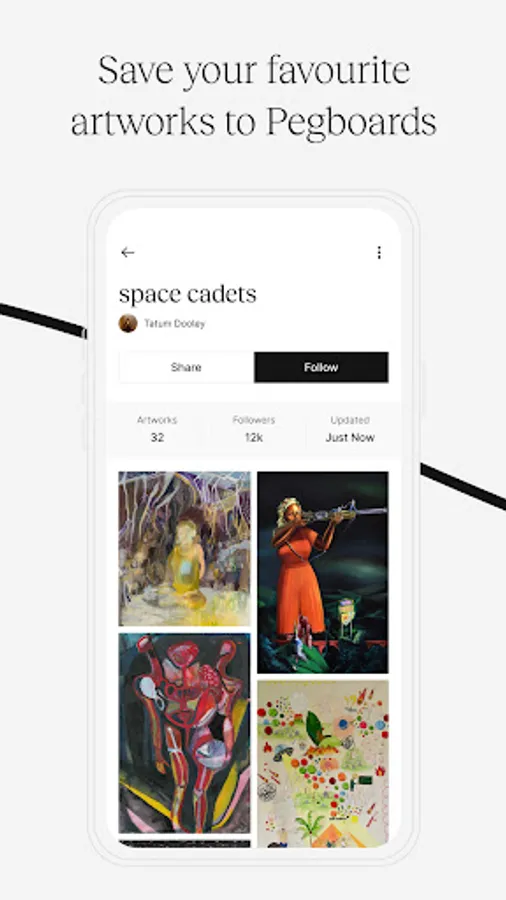Open the three-dot overflow menu
Screen dimensions: 506x900
(379, 253)
